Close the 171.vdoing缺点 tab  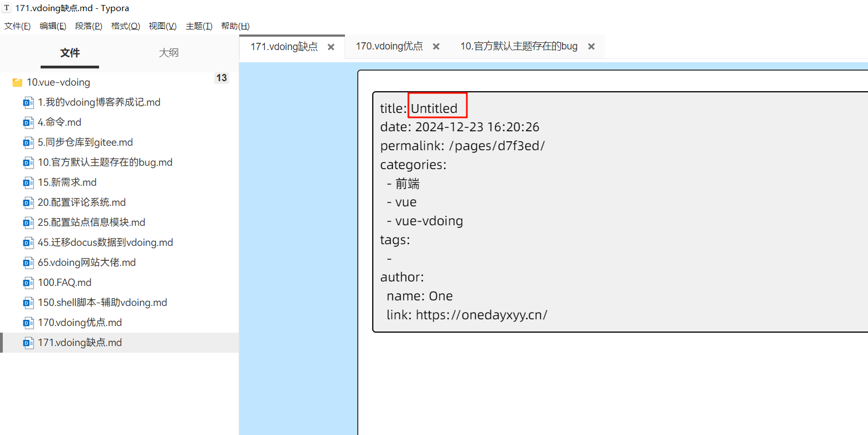(x=331, y=47)
